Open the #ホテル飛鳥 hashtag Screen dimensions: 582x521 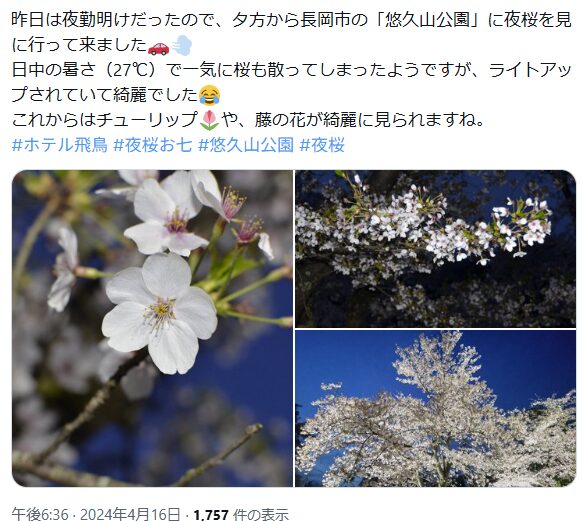(x=60, y=145)
